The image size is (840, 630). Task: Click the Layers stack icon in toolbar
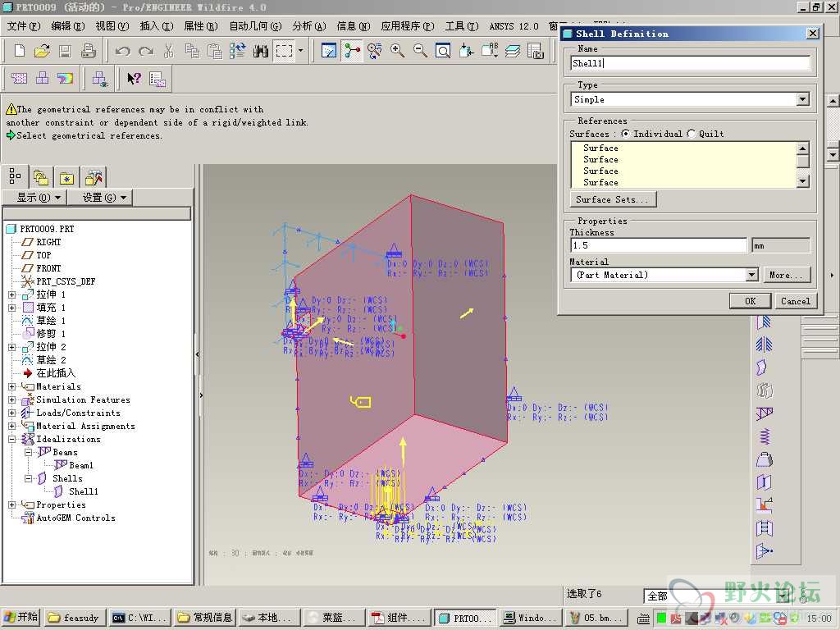pos(513,51)
